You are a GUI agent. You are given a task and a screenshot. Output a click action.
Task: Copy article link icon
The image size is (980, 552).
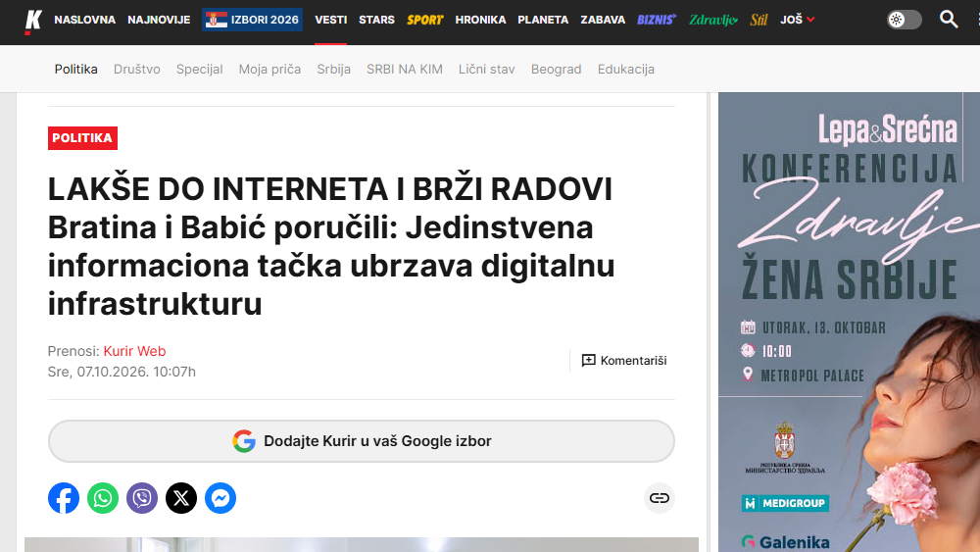[x=660, y=498]
